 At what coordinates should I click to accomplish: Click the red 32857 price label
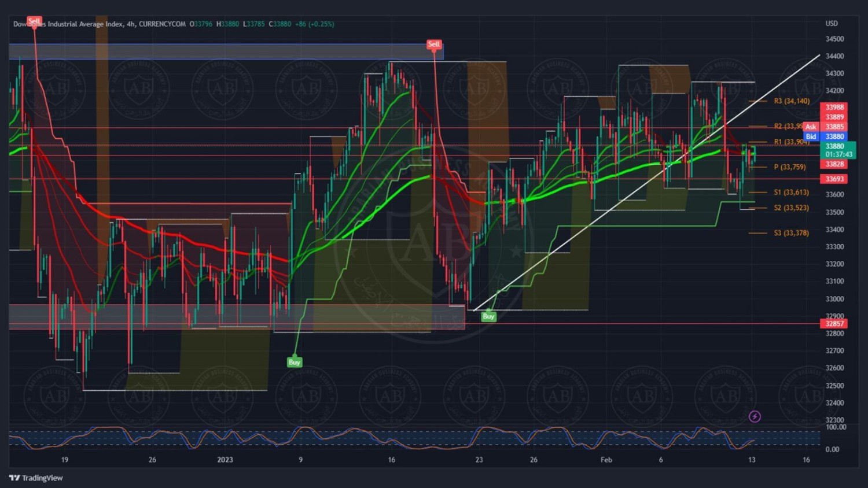coord(834,324)
